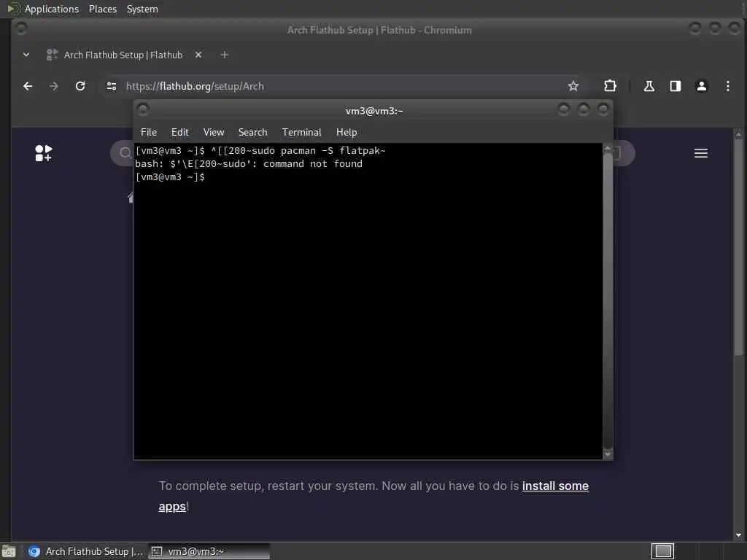Switch to vm3@vm3 terminal taskbar entry
Viewport: 747px width, 560px height.
[209, 551]
